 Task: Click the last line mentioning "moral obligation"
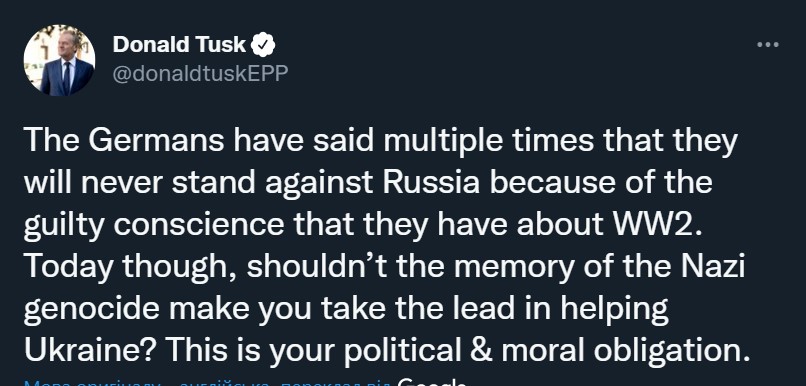pos(388,351)
